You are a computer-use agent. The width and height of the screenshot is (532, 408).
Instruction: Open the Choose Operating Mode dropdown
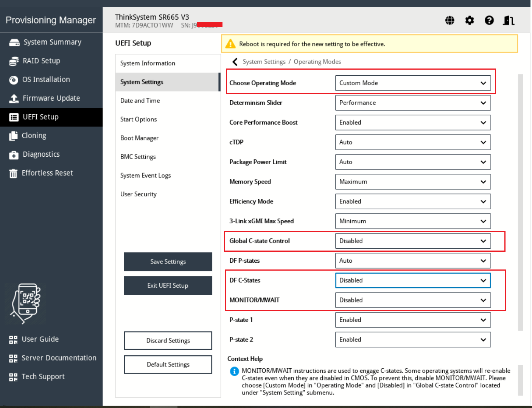pyautogui.click(x=413, y=83)
